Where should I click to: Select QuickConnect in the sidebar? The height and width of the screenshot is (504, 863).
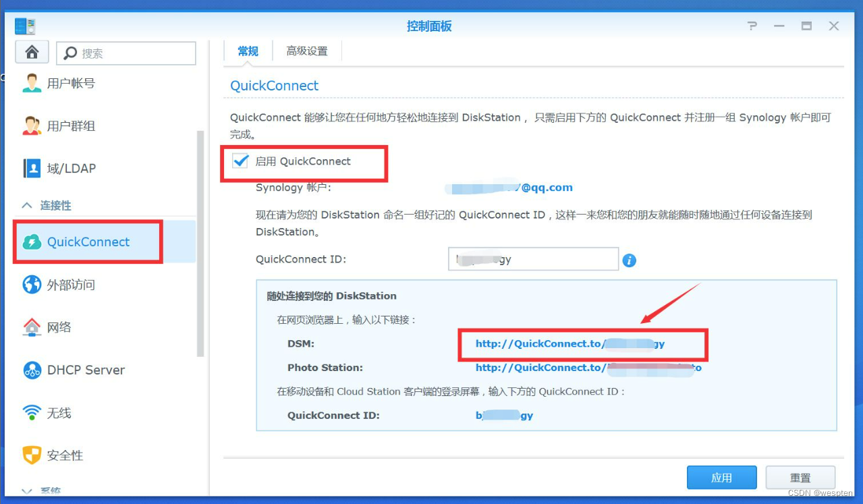[x=106, y=242]
